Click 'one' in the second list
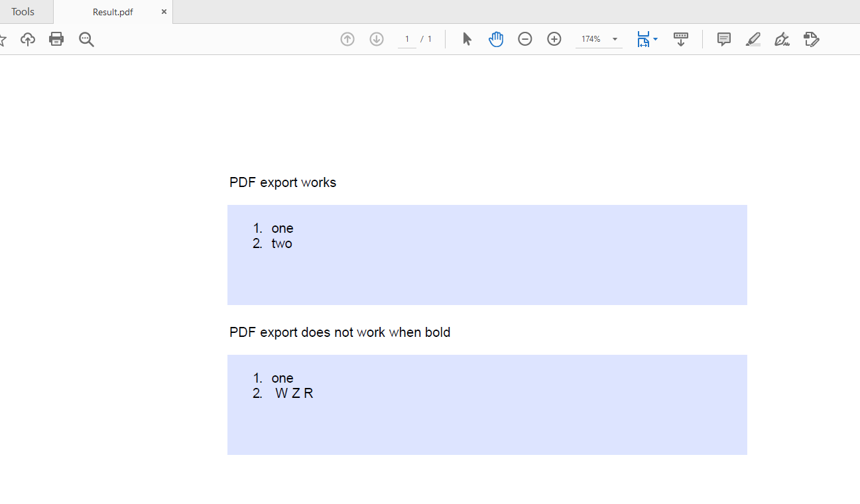The width and height of the screenshot is (860, 504). tap(282, 378)
